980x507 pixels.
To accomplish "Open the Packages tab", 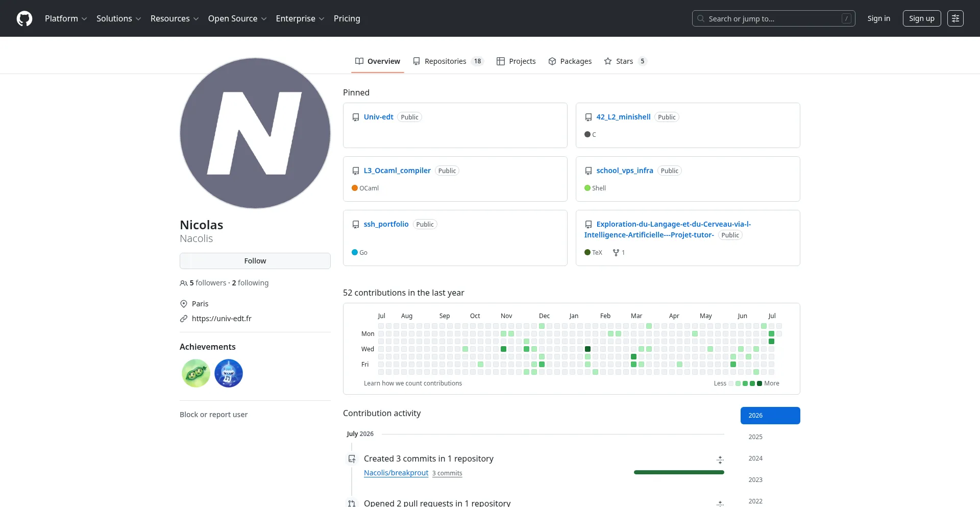I will 570,61.
